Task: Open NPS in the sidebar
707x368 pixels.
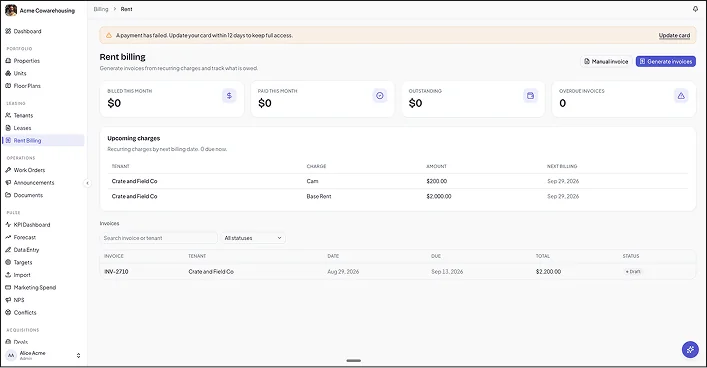Action: (x=43, y=300)
